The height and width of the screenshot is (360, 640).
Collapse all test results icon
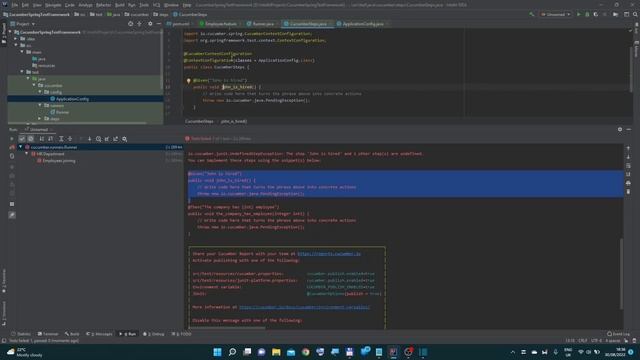(70, 139)
